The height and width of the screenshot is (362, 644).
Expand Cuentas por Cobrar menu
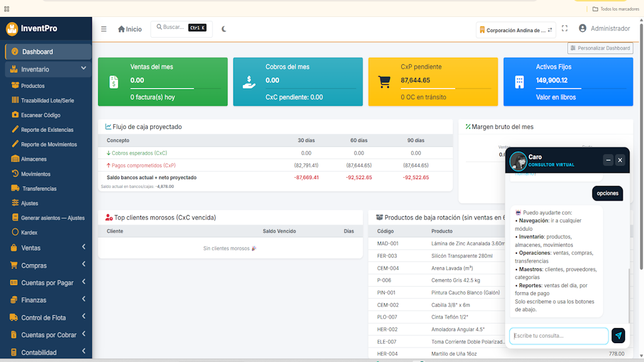48,335
